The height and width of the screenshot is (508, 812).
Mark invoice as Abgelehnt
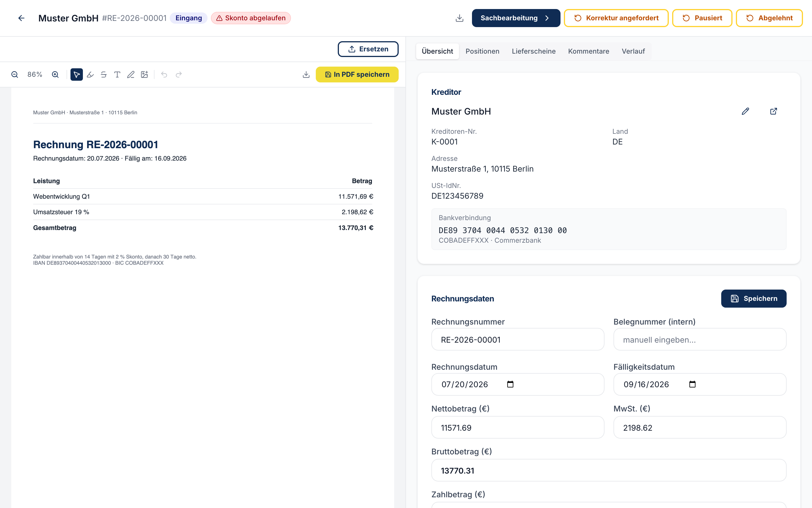pos(769,18)
